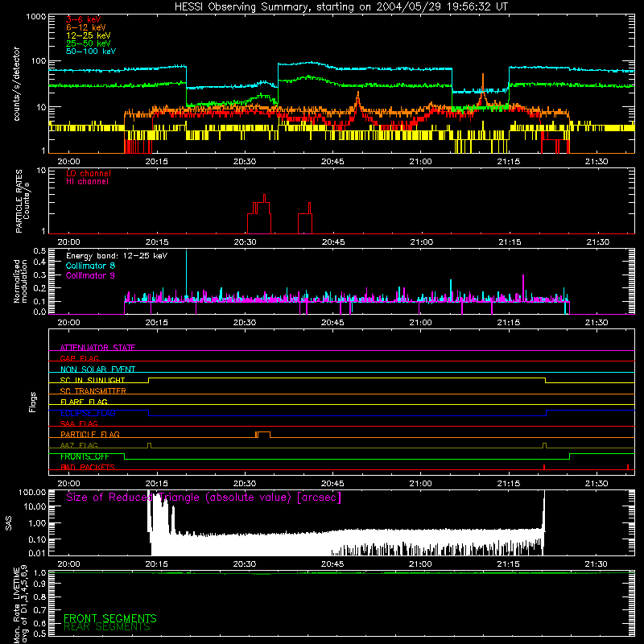
Task: Select the REAR SEGMENTS legend label
Action: (107, 627)
